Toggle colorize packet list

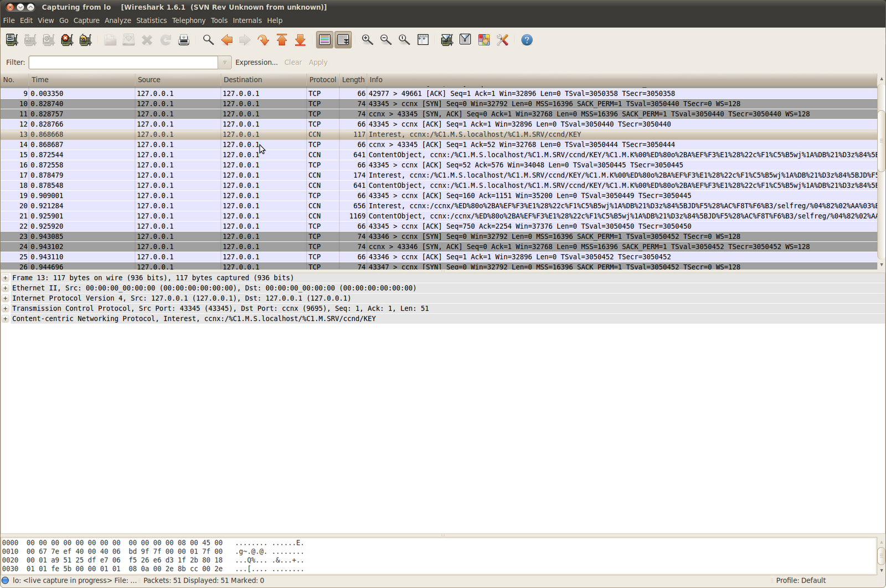click(324, 39)
